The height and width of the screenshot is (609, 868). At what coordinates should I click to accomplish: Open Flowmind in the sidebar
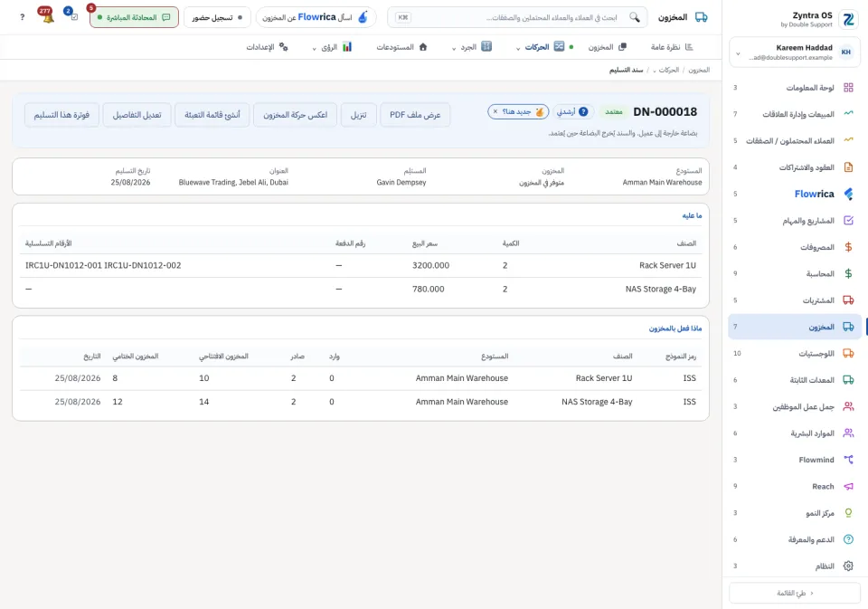pos(795,460)
